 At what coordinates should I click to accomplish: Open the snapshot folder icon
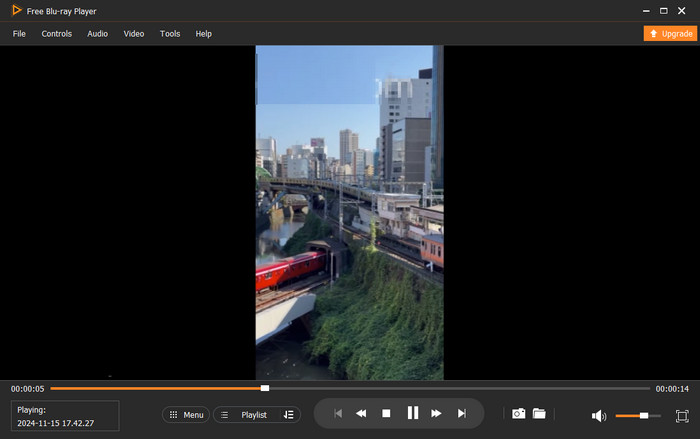point(539,413)
